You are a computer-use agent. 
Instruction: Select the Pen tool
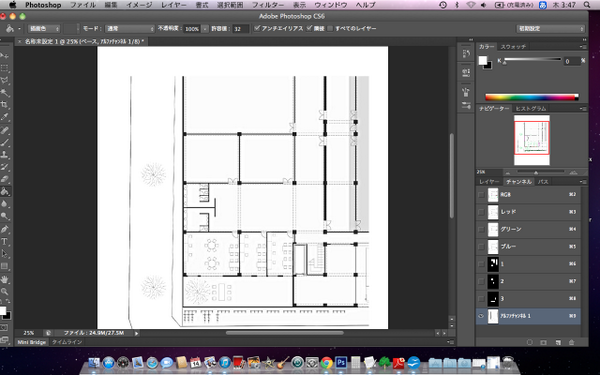pos(5,229)
